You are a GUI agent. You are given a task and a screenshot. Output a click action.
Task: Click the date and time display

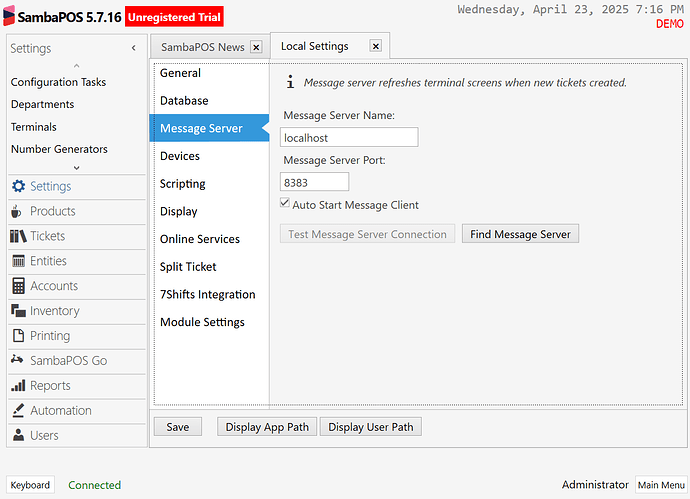coord(570,9)
